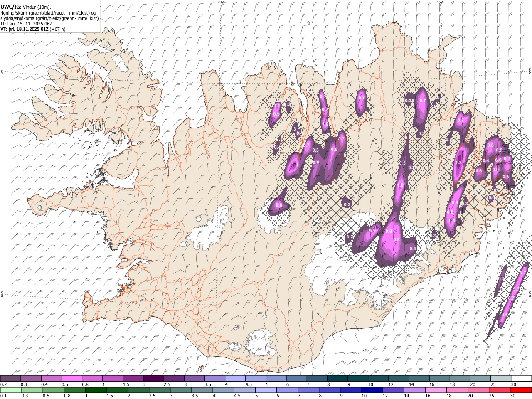Viewport: 532px width, 399px height.
Task: Click the 'UWC/IG' title text
Action: coord(10,7)
